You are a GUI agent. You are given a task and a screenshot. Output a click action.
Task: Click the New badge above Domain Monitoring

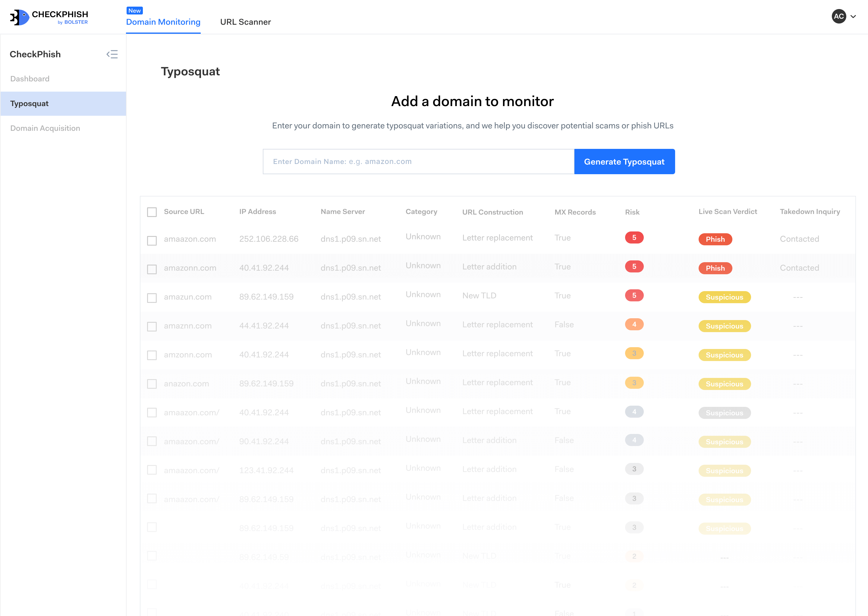(134, 11)
